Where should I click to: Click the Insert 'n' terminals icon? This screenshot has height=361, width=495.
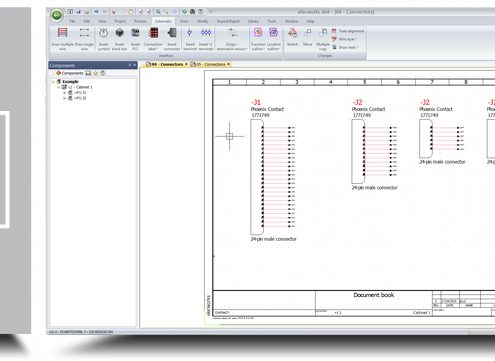(x=206, y=39)
